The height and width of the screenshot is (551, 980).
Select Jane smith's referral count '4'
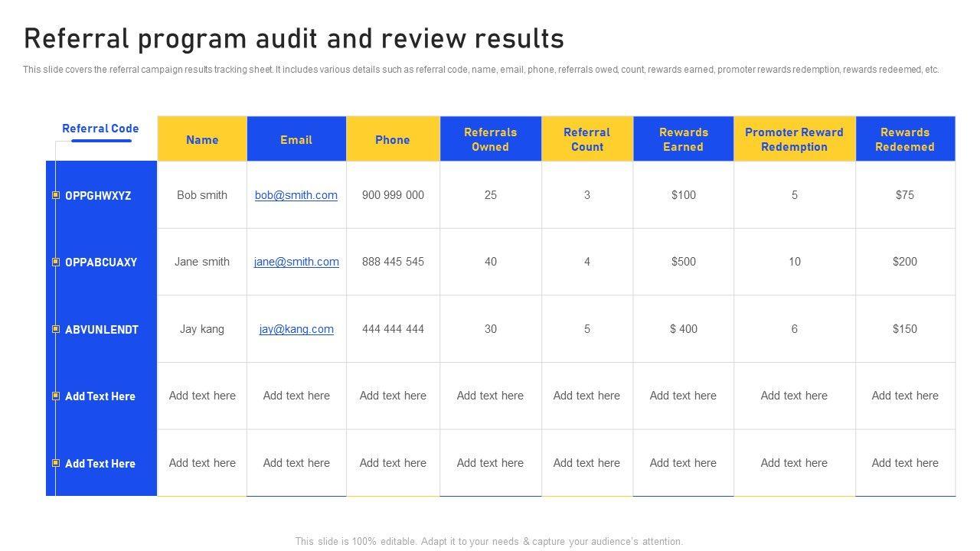(587, 262)
